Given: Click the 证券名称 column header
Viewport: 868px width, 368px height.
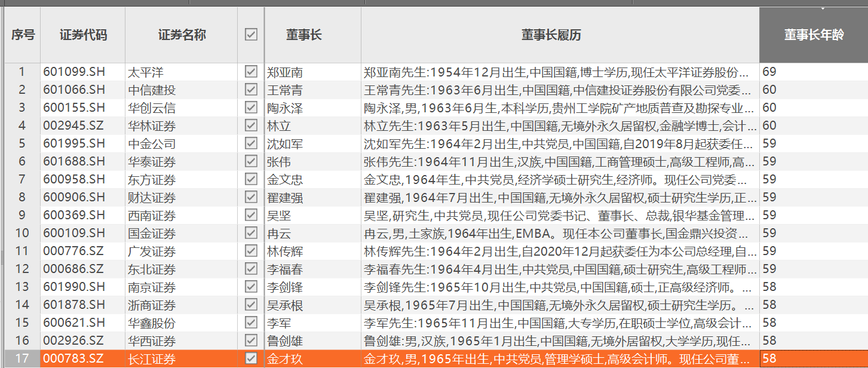Looking at the screenshot, I should click(x=182, y=35).
